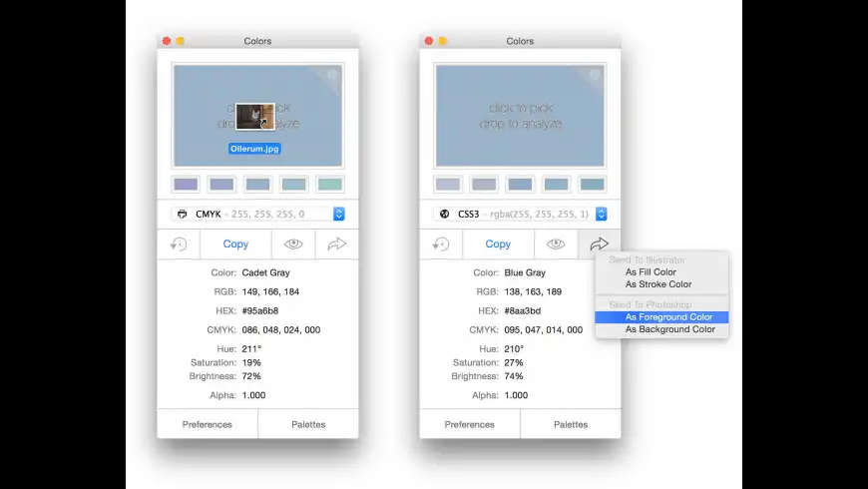Toggle eye preview in right Colors window
The image size is (868, 489).
(x=556, y=244)
